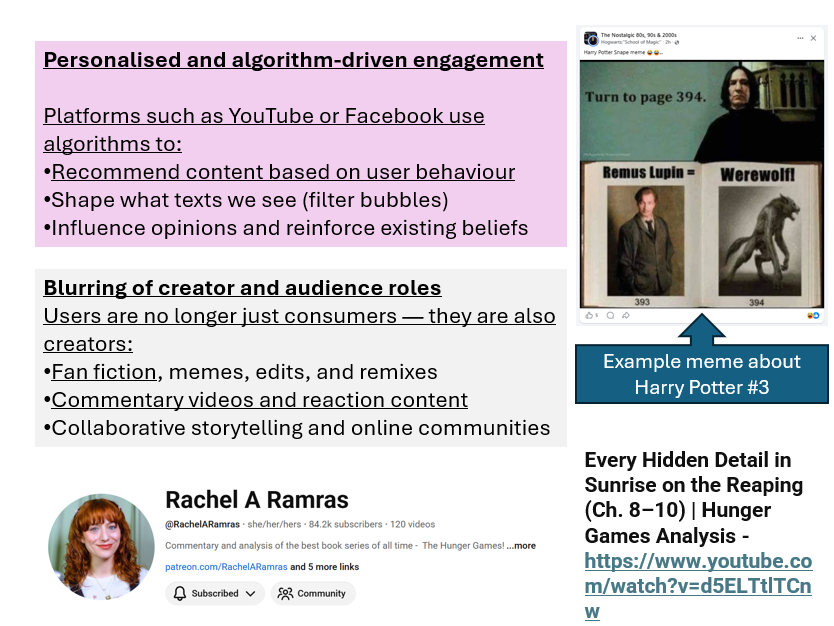Click the @RachelARamras channel handle
The image size is (834, 626).
(x=202, y=524)
